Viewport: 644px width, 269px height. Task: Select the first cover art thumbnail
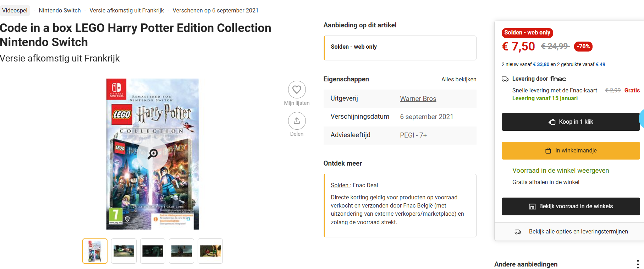click(x=95, y=251)
